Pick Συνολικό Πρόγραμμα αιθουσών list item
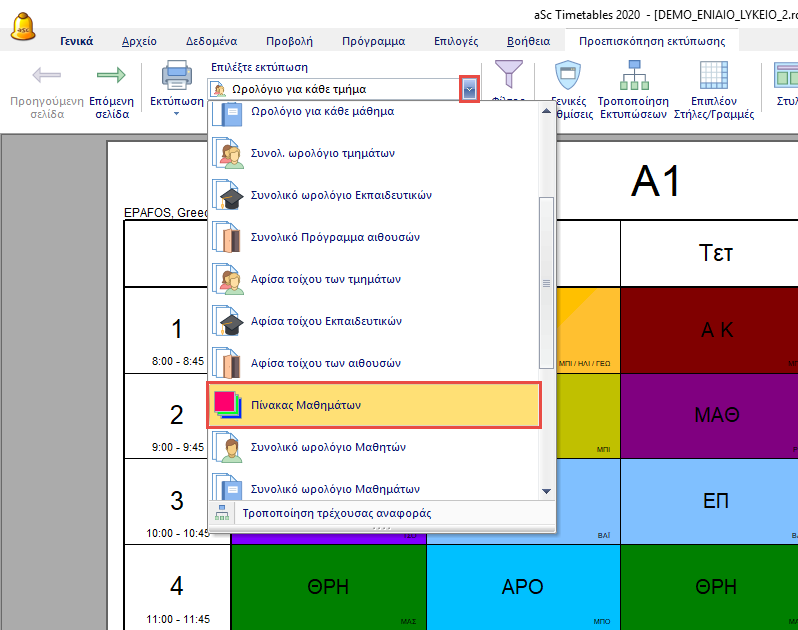 373,237
